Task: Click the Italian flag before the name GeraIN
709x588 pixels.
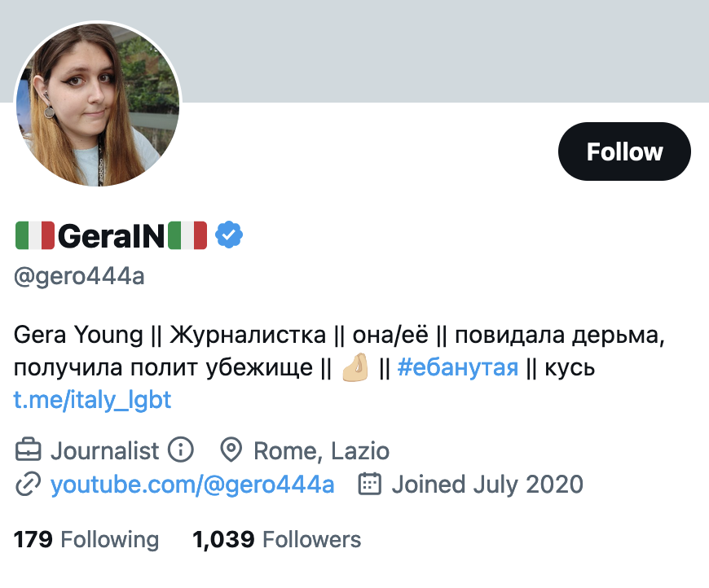Action: 34,236
